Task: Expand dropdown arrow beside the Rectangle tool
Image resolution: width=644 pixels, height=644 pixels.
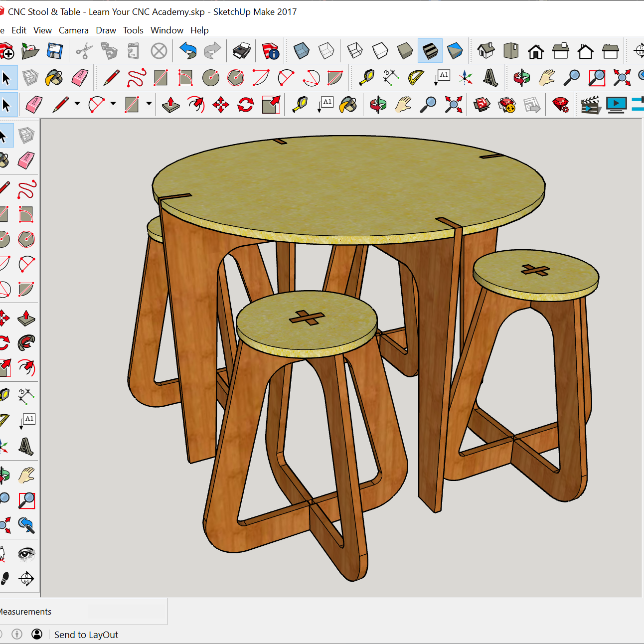Action: tap(149, 104)
